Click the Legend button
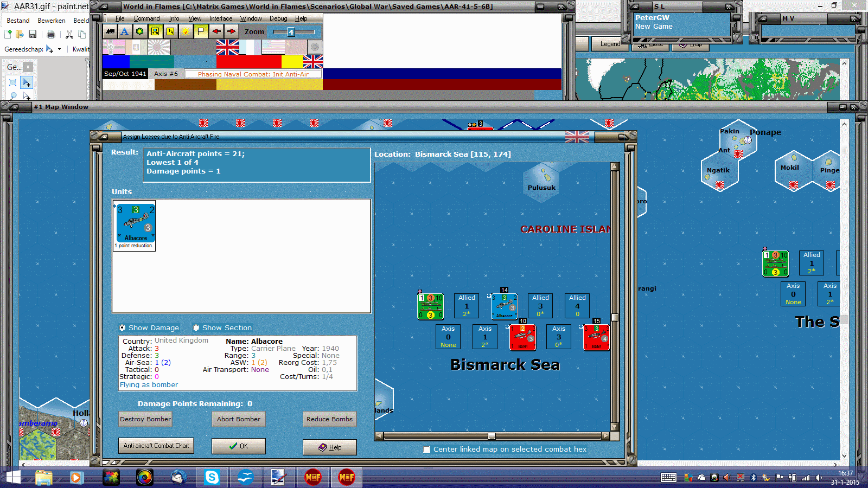The image size is (868, 488). tap(610, 44)
